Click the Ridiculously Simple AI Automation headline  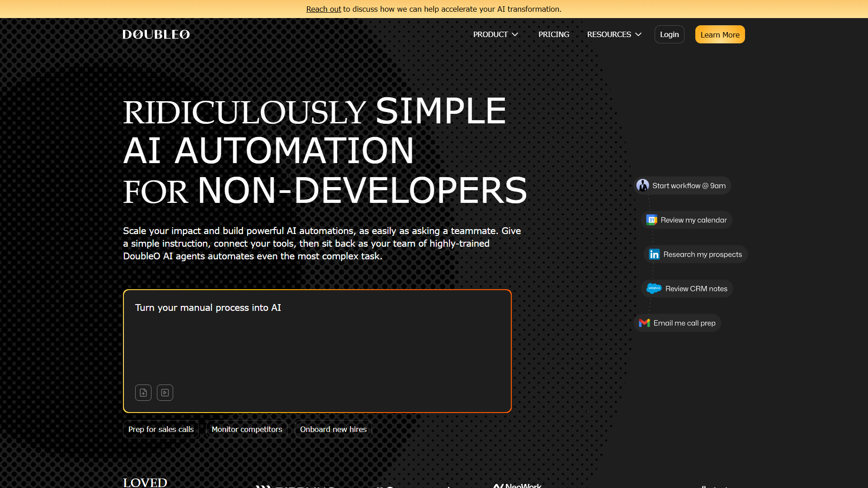click(325, 151)
